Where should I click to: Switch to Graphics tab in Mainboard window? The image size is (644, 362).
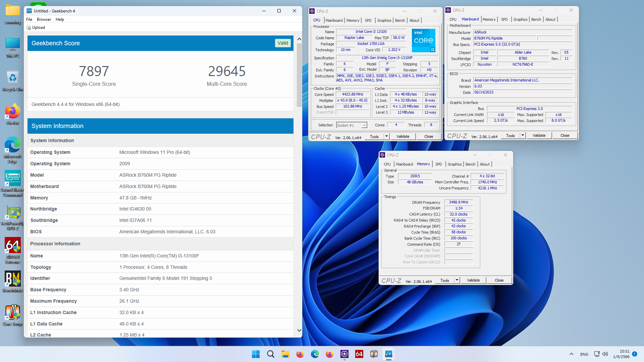point(520,19)
